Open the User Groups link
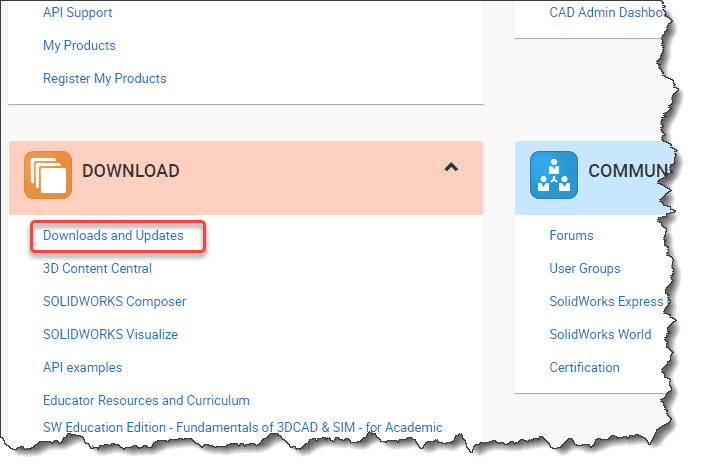703x476 pixels. (x=584, y=268)
